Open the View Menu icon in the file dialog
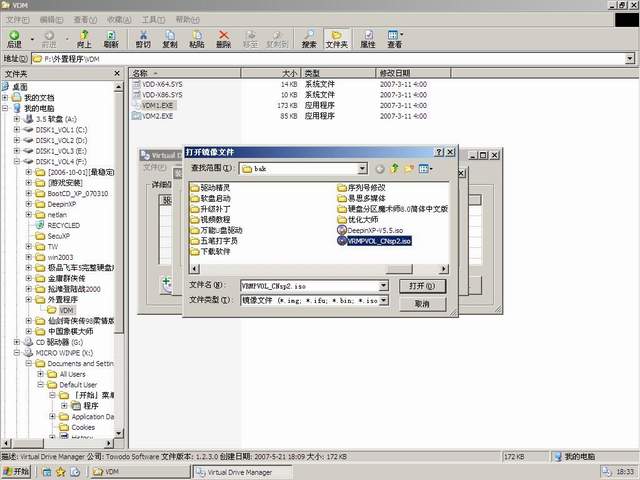Viewport: 640px width, 480px height. [426, 169]
